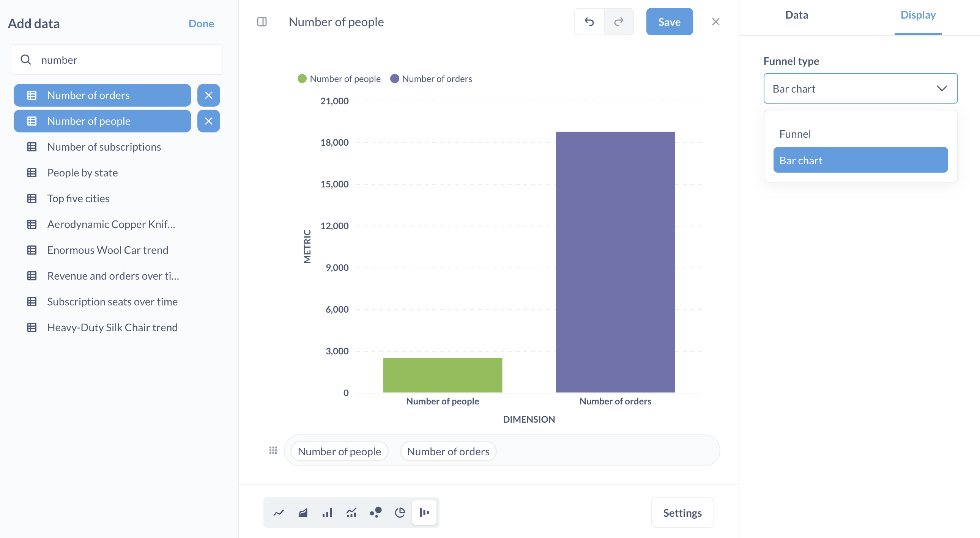Select the area chart type icon
The image size is (980, 538).
[x=303, y=512]
